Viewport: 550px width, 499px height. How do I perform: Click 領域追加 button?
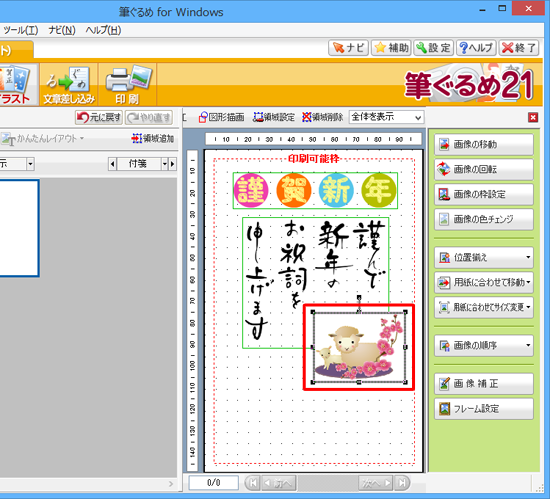[153, 139]
